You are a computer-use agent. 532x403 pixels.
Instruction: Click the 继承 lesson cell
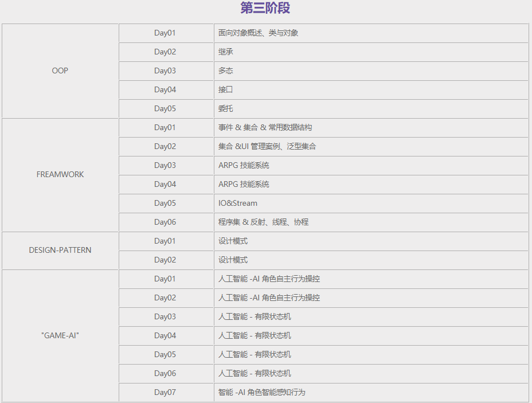tap(224, 52)
